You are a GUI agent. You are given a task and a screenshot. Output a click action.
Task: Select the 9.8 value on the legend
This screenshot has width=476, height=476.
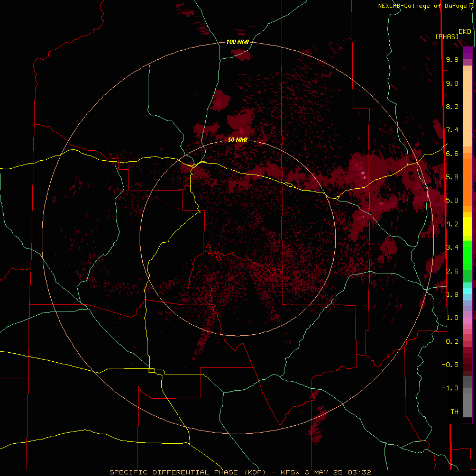click(x=452, y=59)
